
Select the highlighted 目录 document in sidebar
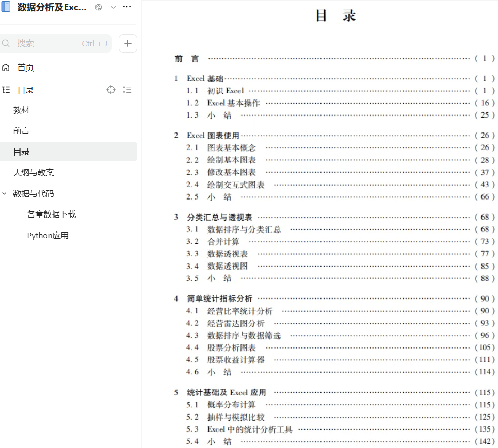tap(69, 152)
